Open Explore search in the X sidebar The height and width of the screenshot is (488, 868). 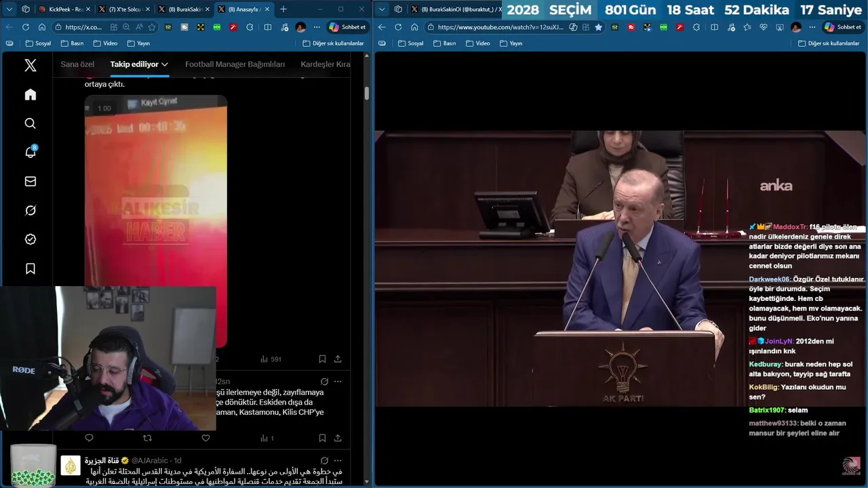(x=31, y=123)
